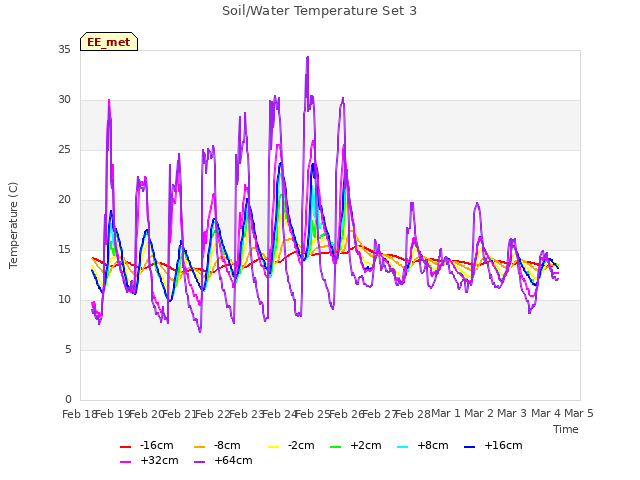
Task: Click the Mar 4 x-axis tick label
Action: coord(546,413)
